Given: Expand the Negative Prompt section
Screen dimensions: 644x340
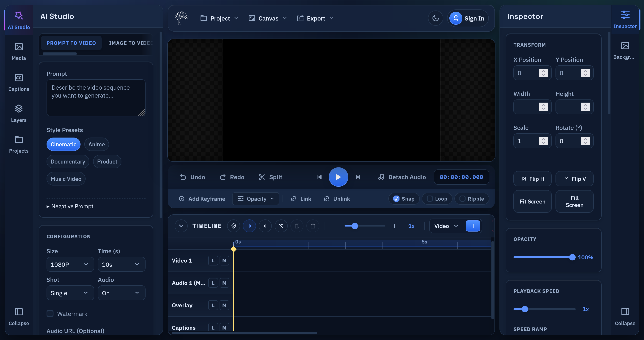Looking at the screenshot, I should (70, 206).
